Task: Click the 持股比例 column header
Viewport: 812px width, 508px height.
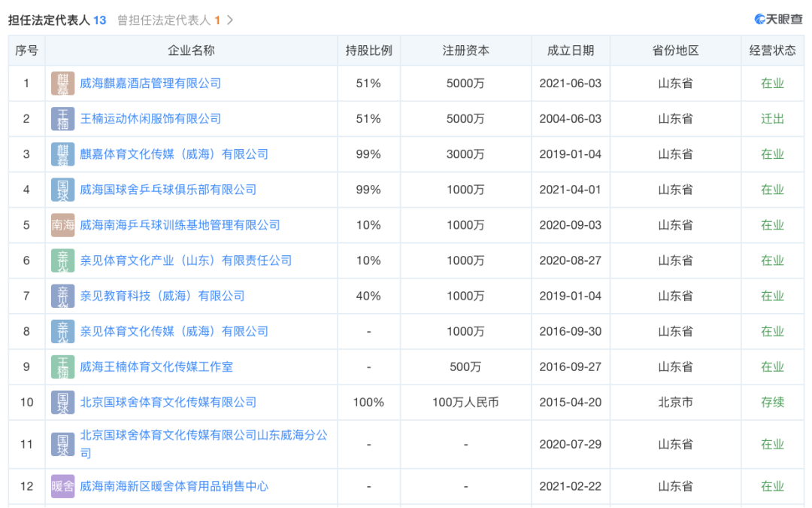Action: pos(368,51)
